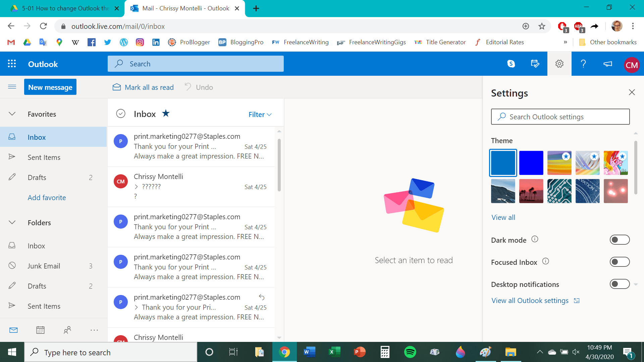The image size is (644, 362).
Task: Open the My Day calendar-check icon
Action: (535, 64)
